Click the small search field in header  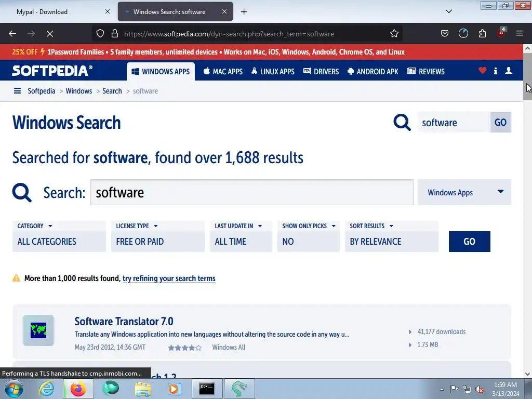[454, 123]
